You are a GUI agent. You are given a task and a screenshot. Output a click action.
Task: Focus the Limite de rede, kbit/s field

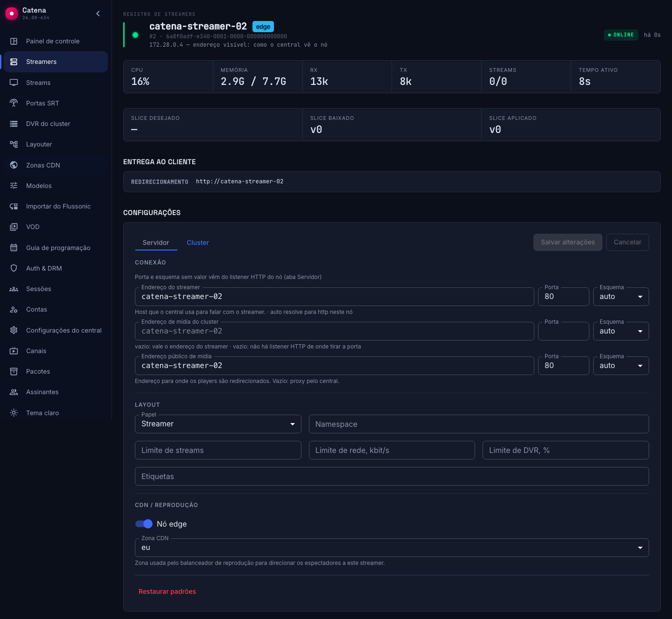point(392,450)
